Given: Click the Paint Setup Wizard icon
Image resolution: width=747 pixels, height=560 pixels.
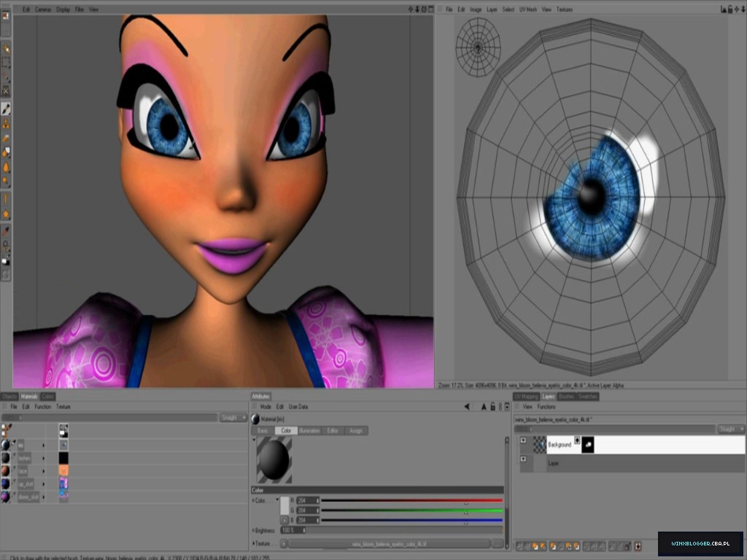Looking at the screenshot, I should coord(6,48).
